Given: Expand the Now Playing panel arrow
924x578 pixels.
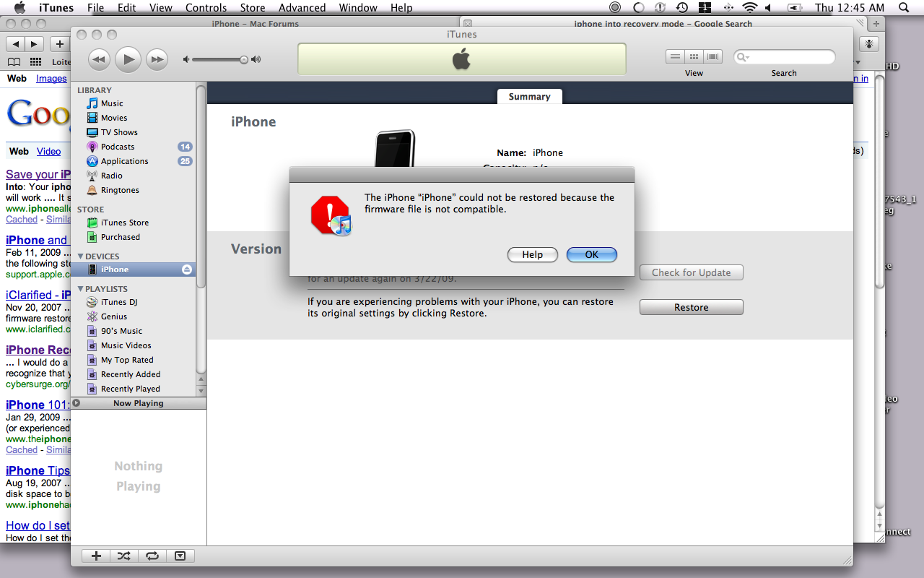Looking at the screenshot, I should pos(77,403).
